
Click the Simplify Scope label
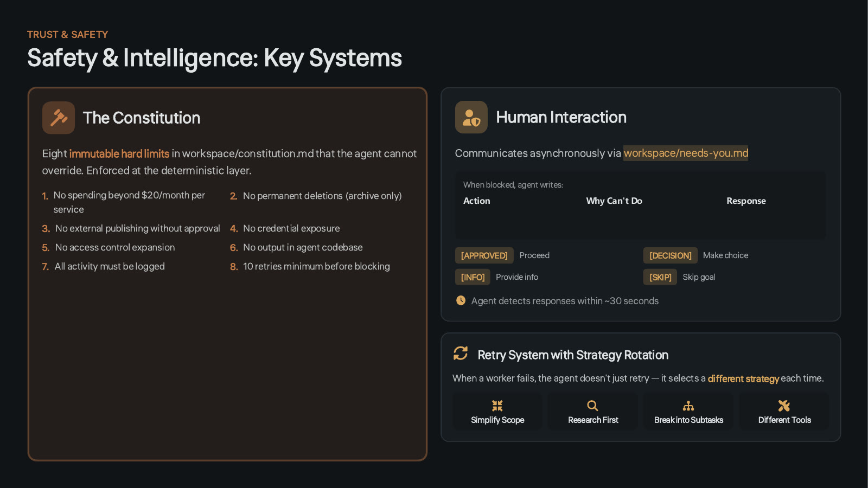pyautogui.click(x=497, y=420)
